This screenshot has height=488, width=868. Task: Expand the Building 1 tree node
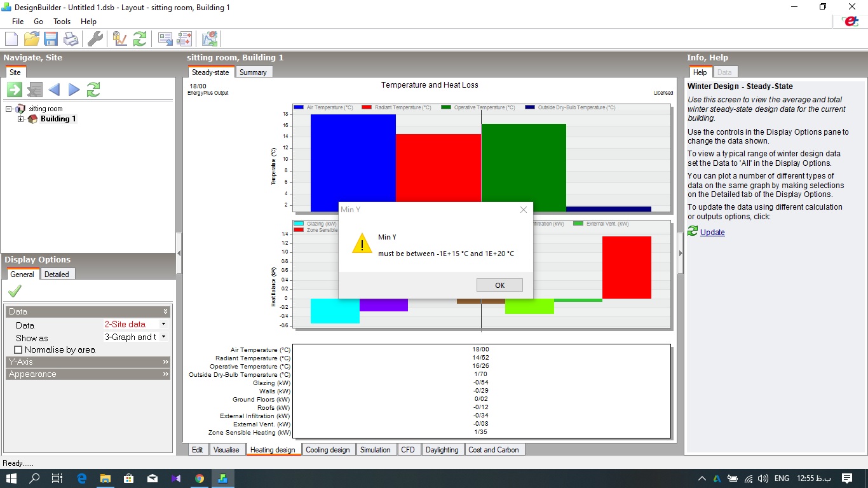pyautogui.click(x=21, y=119)
